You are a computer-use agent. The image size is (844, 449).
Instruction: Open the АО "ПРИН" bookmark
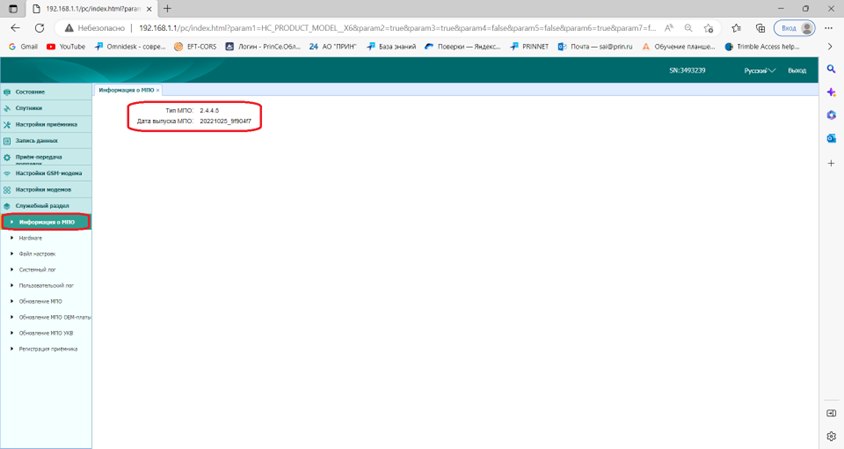(333, 47)
